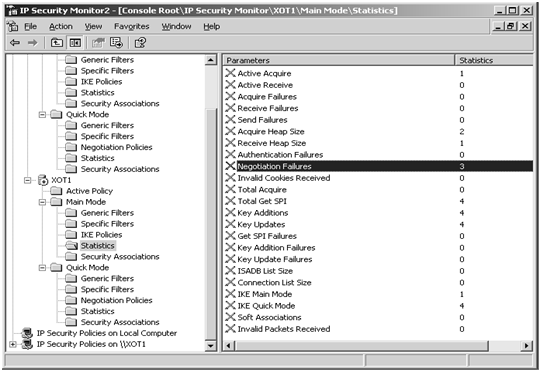Viewport: 541px width, 372px height.
Task: Click the details pane scroll-left arrow
Action: (229, 345)
